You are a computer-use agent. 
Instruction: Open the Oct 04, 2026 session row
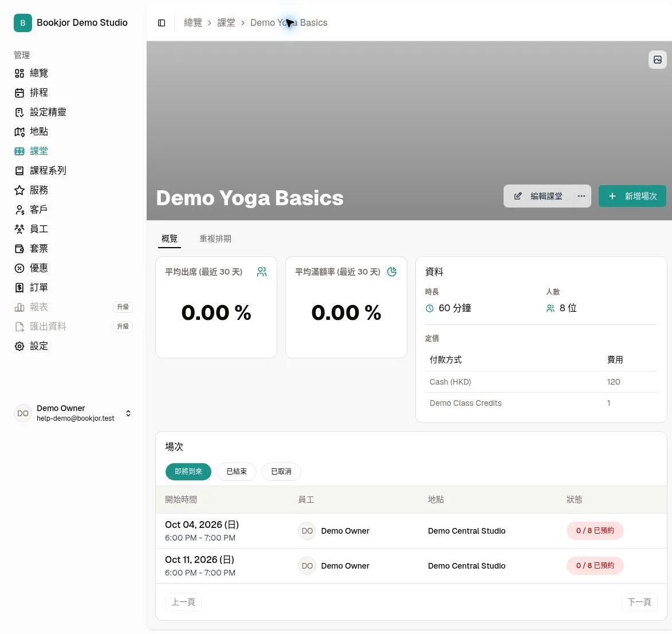coord(411,531)
